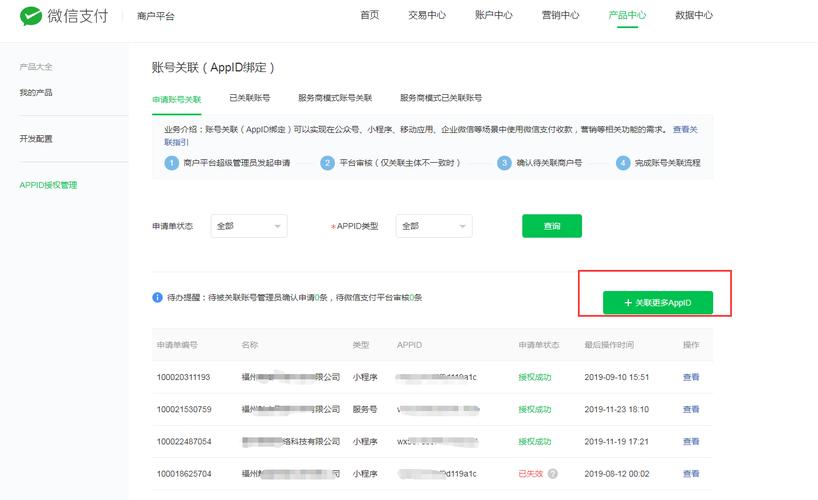Click application number 100018625704
Viewport: 818px width, 500px height.
pyautogui.click(x=184, y=474)
